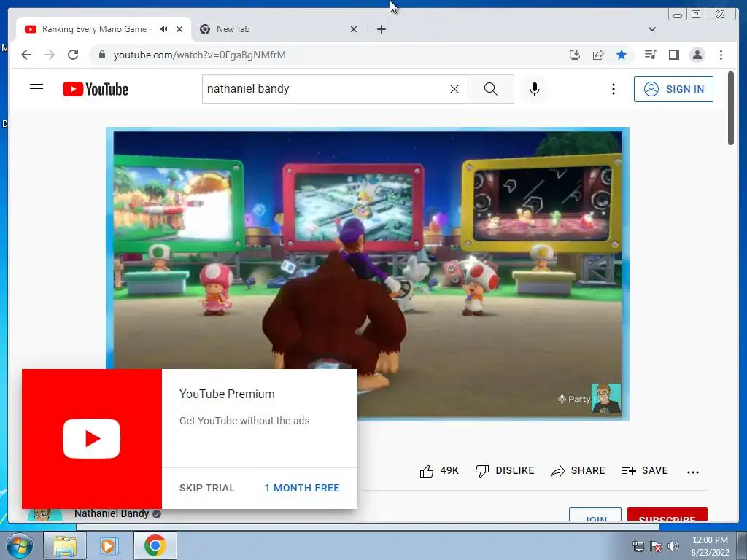747x560 pixels.
Task: Open the Windows Start menu
Action: click(19, 545)
